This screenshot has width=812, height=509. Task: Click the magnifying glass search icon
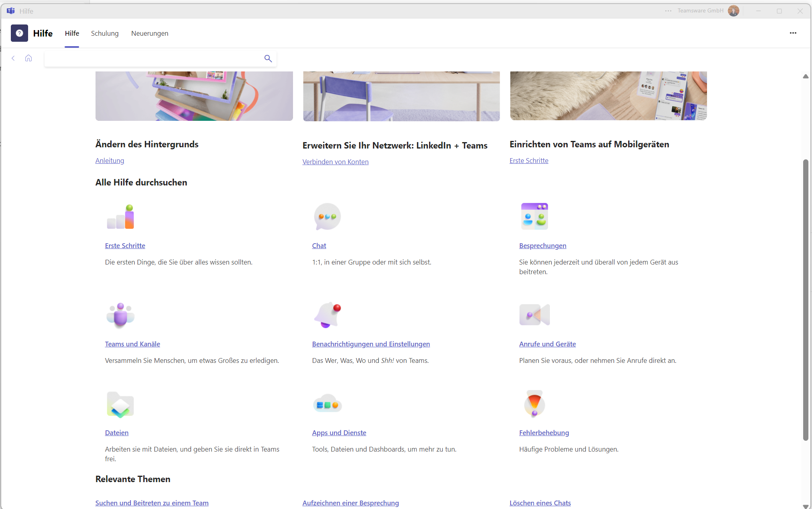(268, 59)
